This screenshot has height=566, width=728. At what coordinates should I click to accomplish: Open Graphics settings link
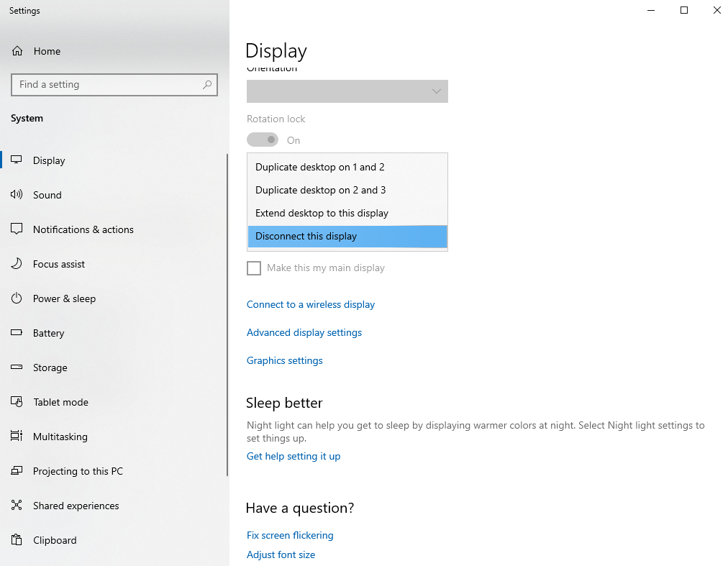(x=284, y=360)
